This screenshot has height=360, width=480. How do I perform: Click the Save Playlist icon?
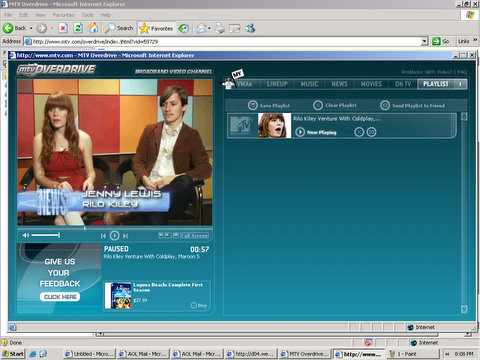(253, 105)
